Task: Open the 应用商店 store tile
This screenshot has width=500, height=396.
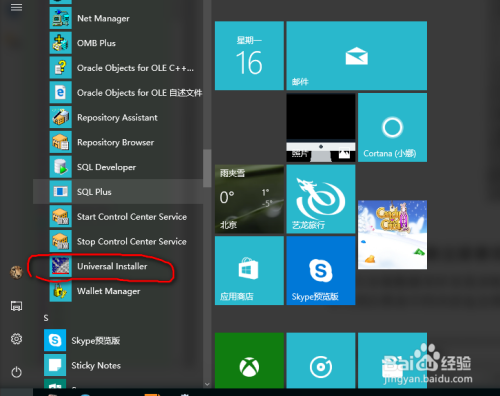Action: click(x=249, y=271)
